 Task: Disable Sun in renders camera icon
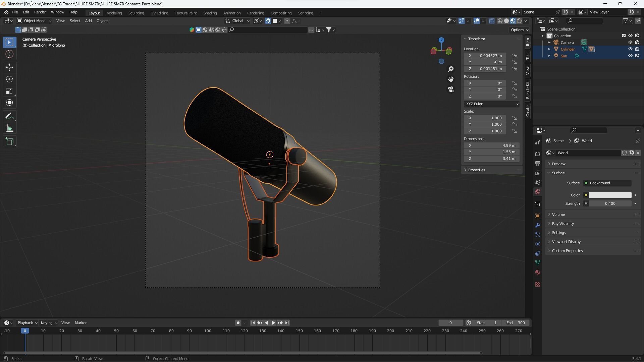637,56
